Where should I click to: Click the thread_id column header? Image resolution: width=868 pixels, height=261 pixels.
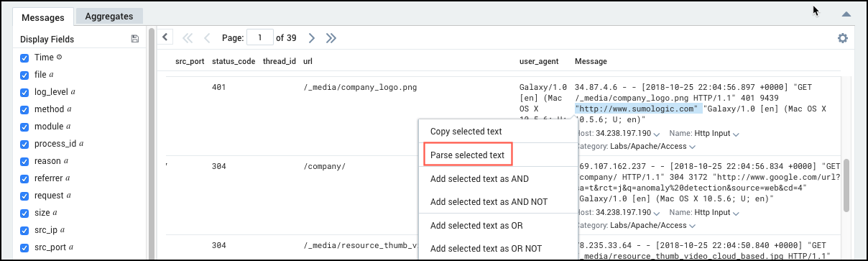[x=280, y=62]
